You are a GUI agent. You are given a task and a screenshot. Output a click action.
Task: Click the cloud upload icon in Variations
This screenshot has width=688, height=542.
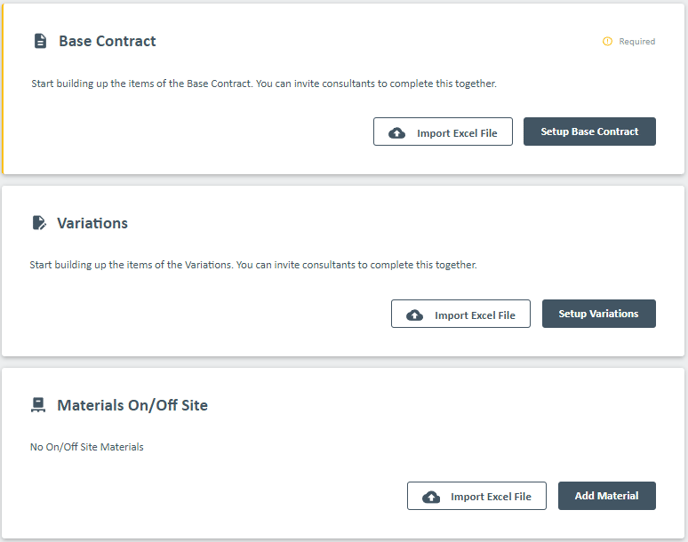[x=415, y=315]
